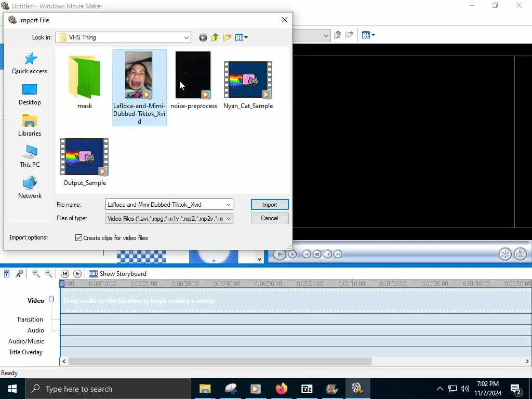Viewport: 532px width, 399px height.
Task: Step to the previous frame in monitor
Action: coord(317,254)
